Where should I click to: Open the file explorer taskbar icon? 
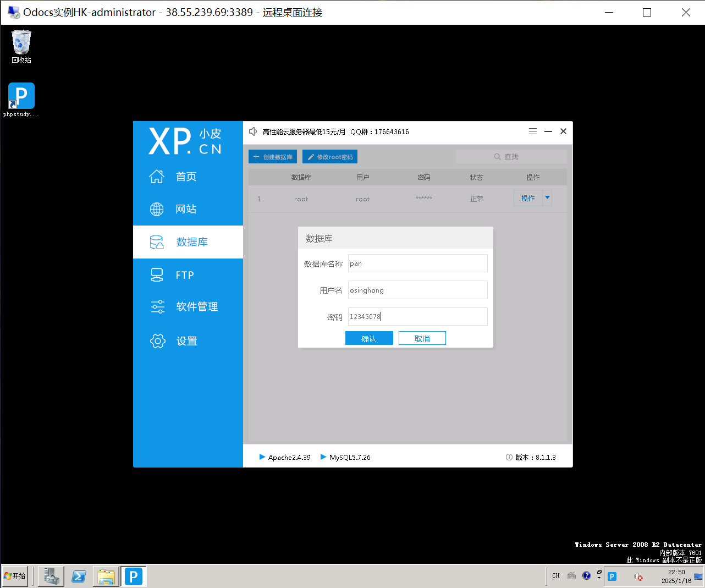[x=106, y=576]
